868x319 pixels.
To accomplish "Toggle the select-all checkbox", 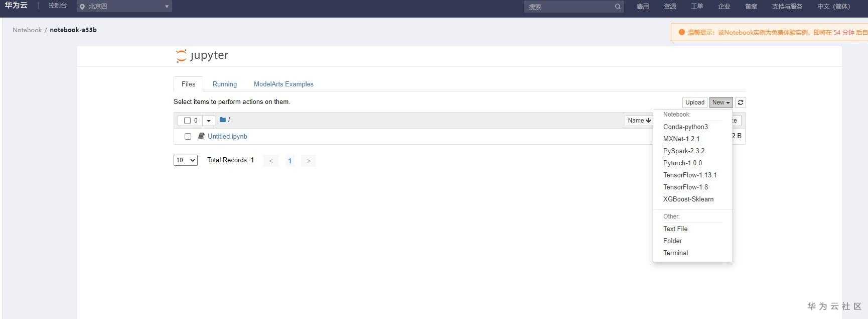I will pyautogui.click(x=187, y=121).
